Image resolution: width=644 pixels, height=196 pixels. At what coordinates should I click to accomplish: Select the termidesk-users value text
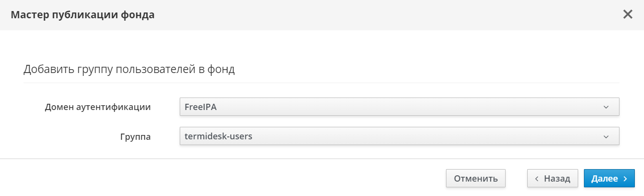219,136
